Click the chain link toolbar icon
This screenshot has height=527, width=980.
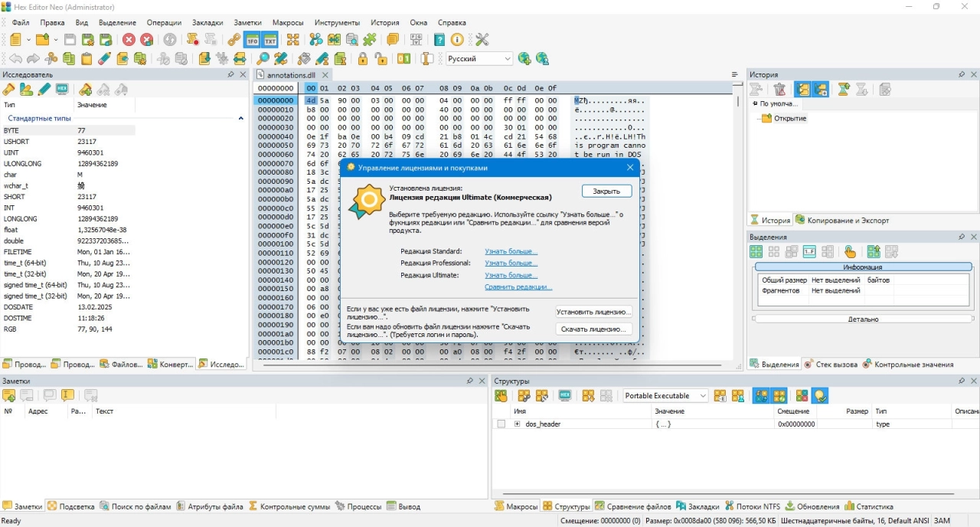[x=234, y=40]
